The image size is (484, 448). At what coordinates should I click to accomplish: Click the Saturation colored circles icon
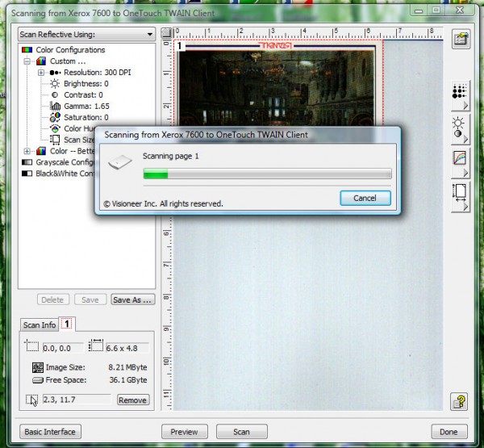[x=55, y=117]
